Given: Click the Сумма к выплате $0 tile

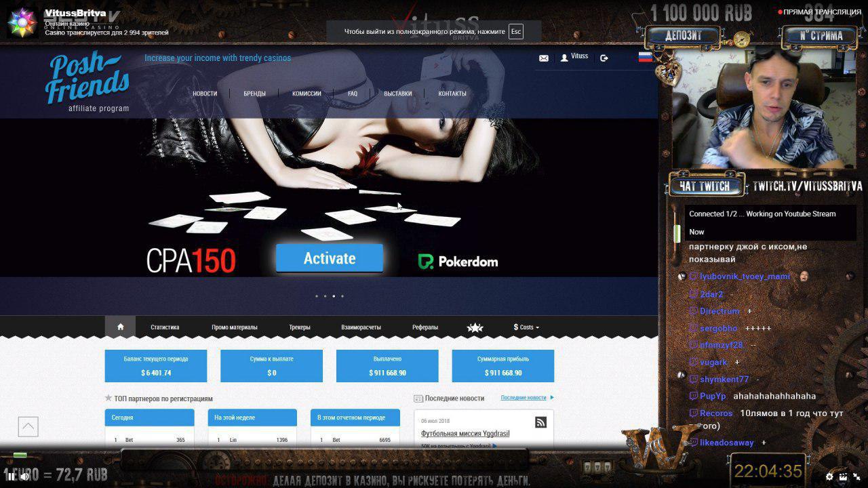Looking at the screenshot, I should 271,366.
